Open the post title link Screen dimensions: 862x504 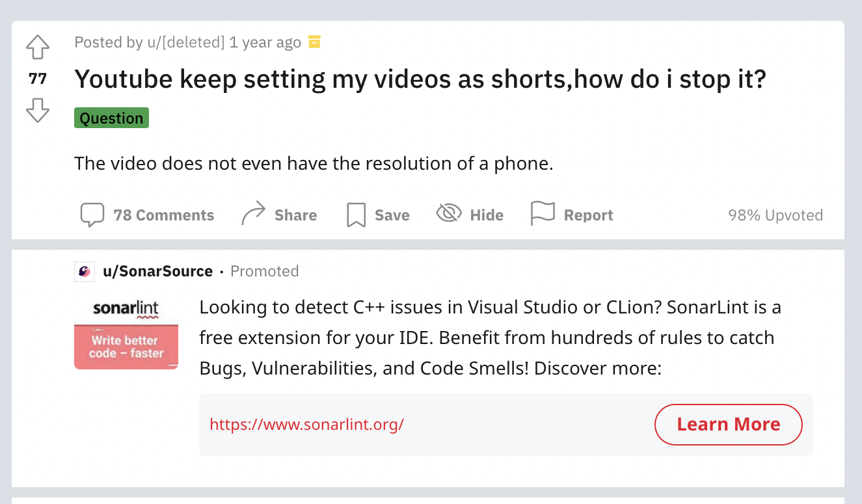(421, 79)
